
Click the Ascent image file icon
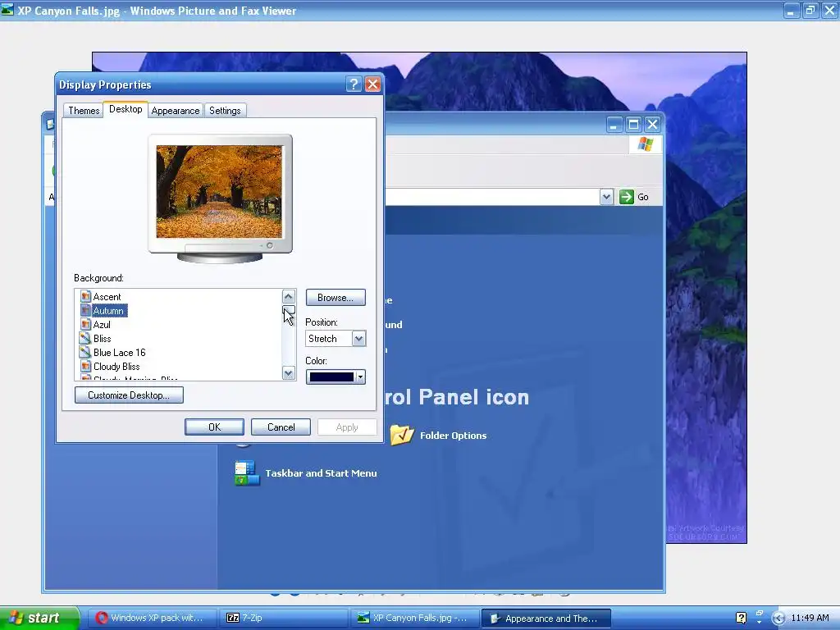85,296
